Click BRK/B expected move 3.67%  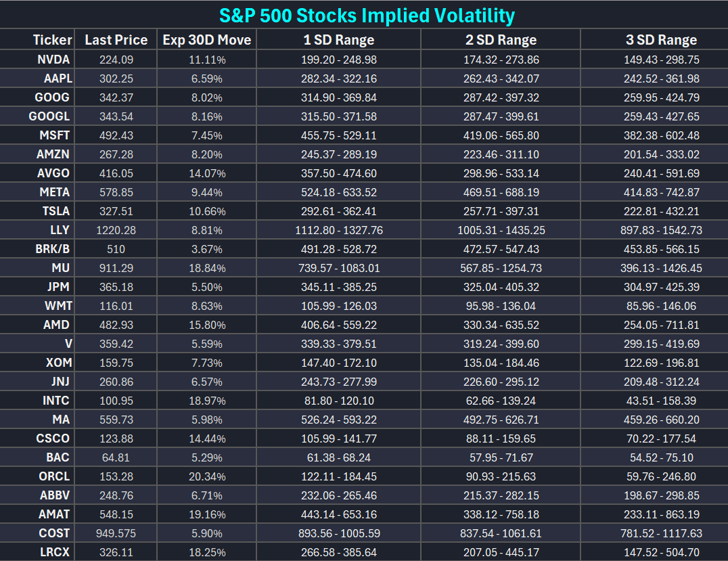click(x=207, y=249)
